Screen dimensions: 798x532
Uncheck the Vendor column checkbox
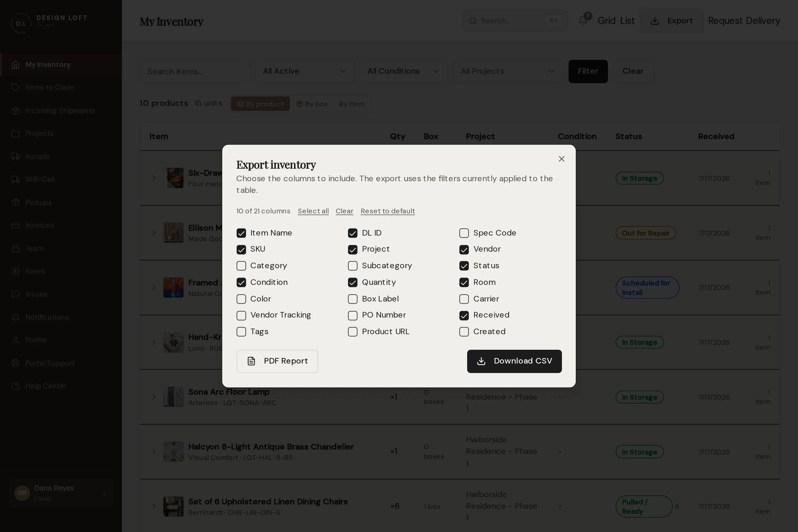(464, 249)
